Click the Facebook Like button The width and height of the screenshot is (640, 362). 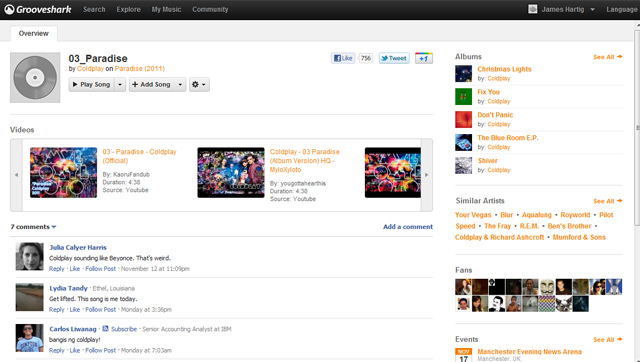tap(343, 58)
